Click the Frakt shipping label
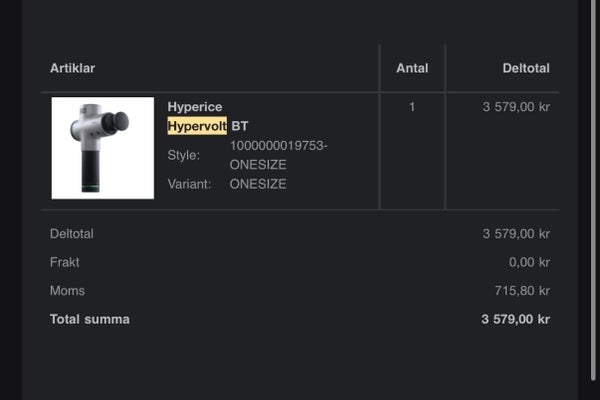 click(64, 262)
